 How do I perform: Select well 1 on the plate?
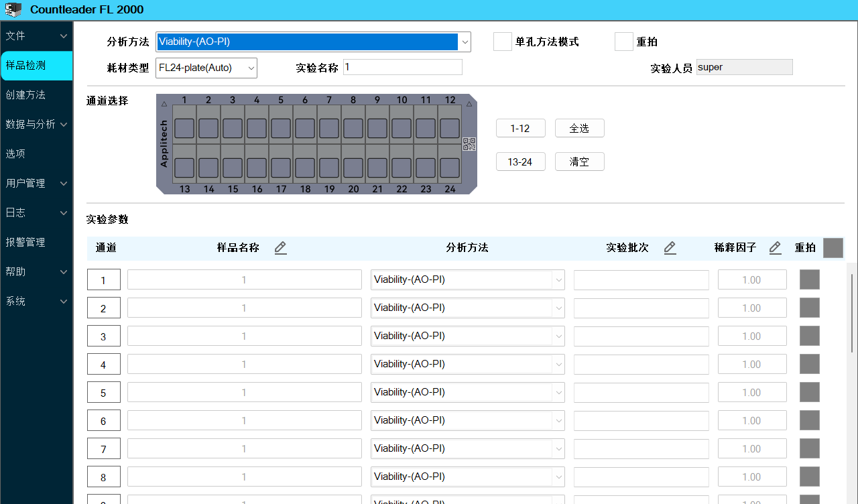click(x=184, y=128)
